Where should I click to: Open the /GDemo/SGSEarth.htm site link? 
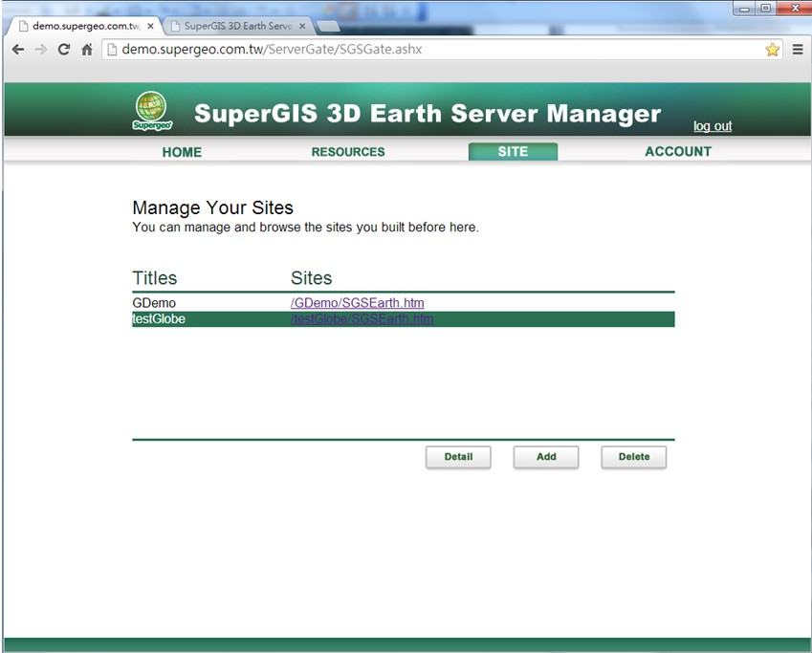pyautogui.click(x=358, y=303)
